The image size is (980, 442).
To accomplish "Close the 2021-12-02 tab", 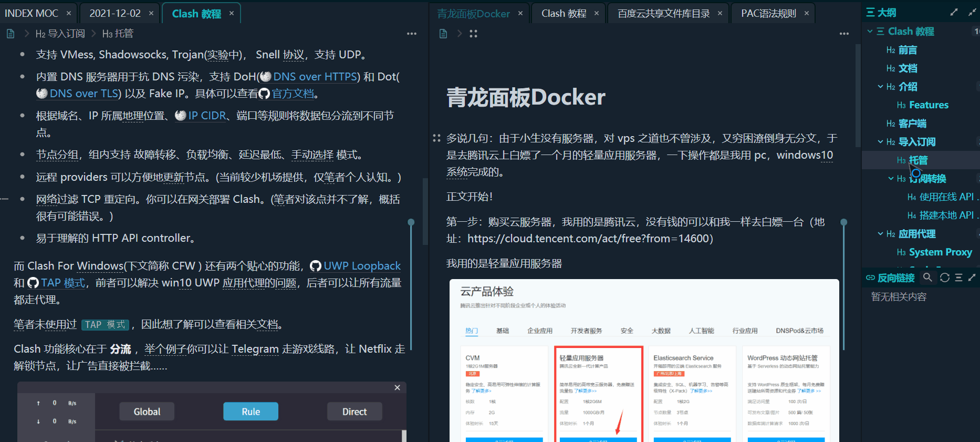I will pyautogui.click(x=151, y=13).
